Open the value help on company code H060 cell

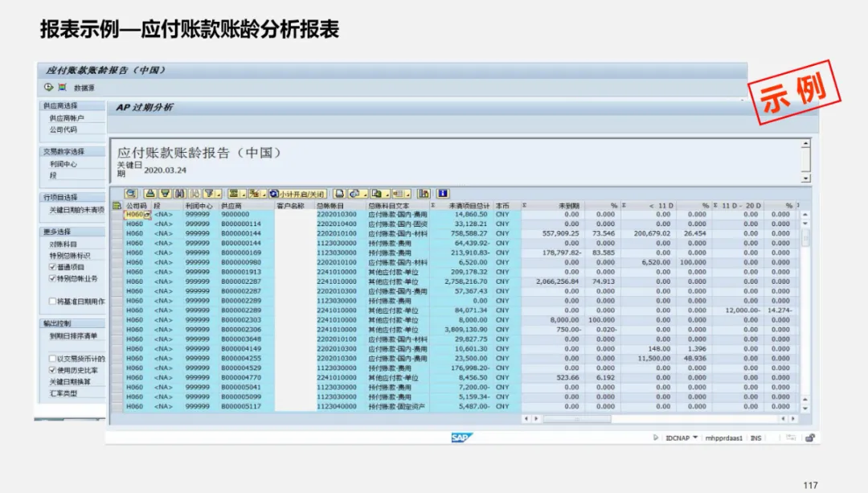click(148, 215)
